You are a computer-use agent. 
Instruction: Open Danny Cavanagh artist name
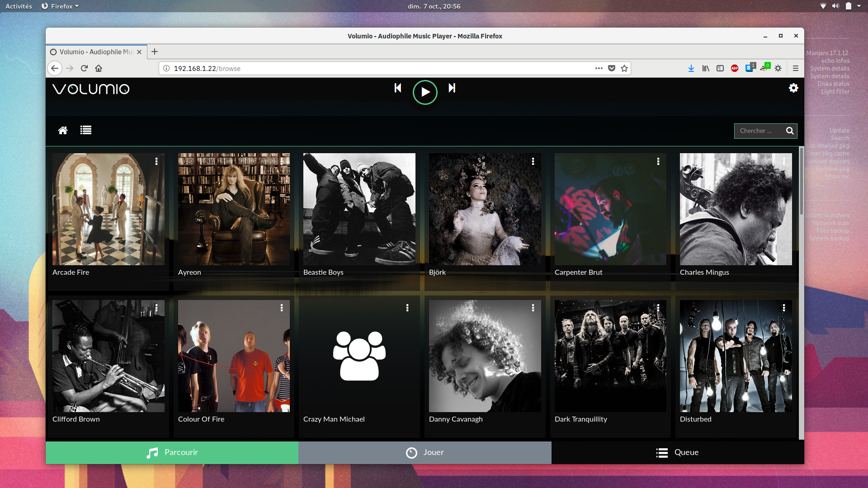click(x=456, y=419)
